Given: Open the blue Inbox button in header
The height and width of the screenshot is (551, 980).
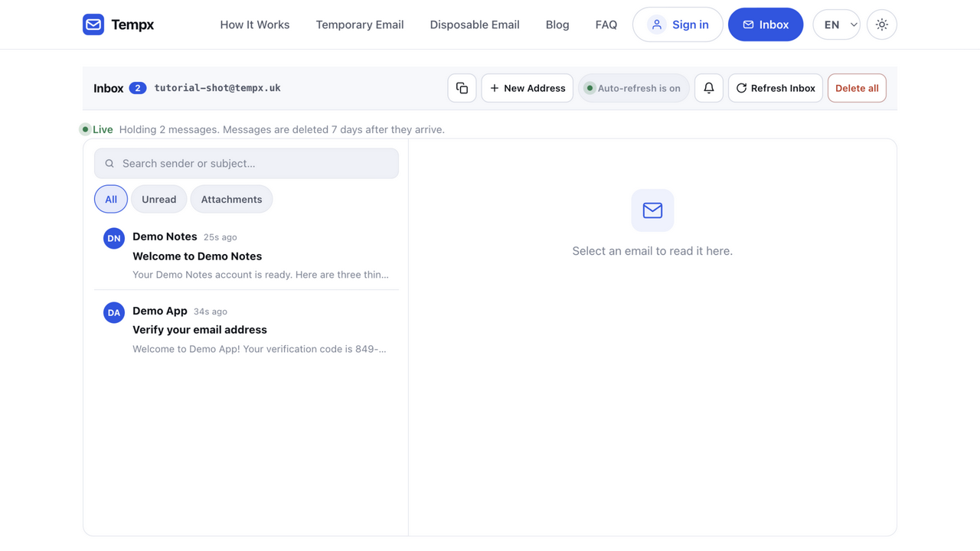Looking at the screenshot, I should (x=766, y=24).
